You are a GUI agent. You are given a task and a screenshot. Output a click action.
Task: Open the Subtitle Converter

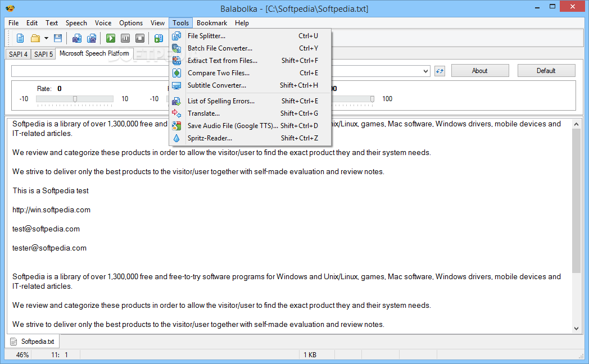point(250,85)
